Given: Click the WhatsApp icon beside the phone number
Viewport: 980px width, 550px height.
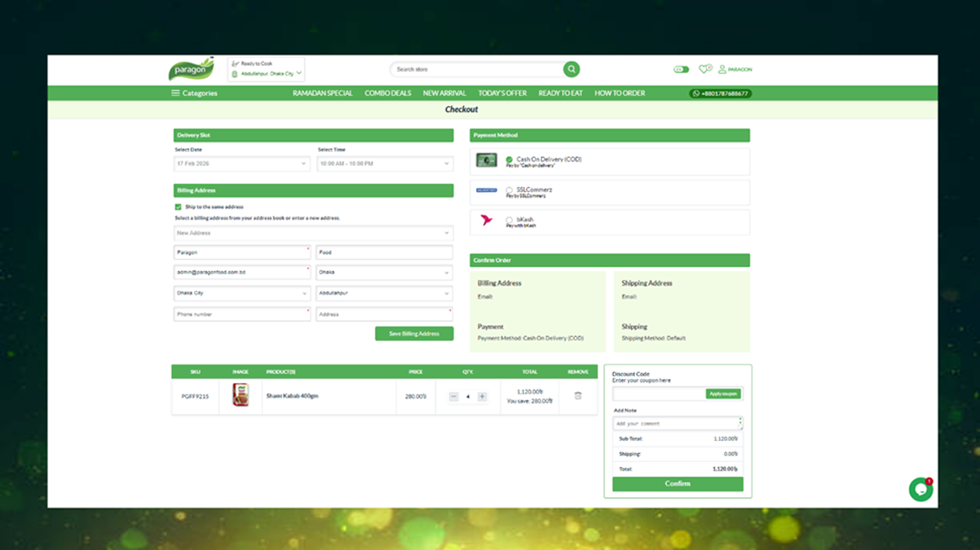Looking at the screenshot, I should 695,93.
